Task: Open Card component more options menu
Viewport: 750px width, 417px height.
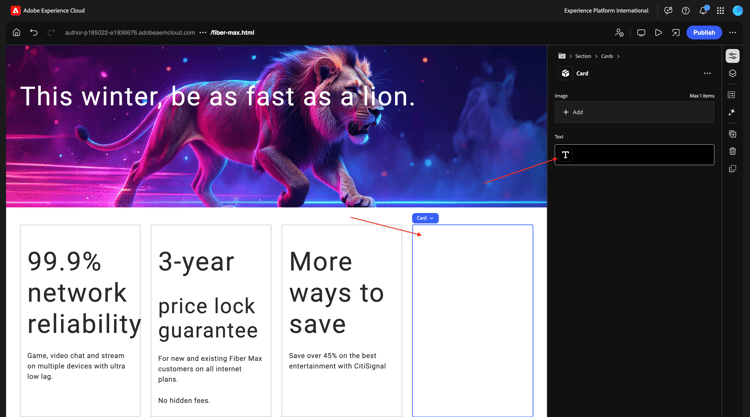Action: coord(707,73)
